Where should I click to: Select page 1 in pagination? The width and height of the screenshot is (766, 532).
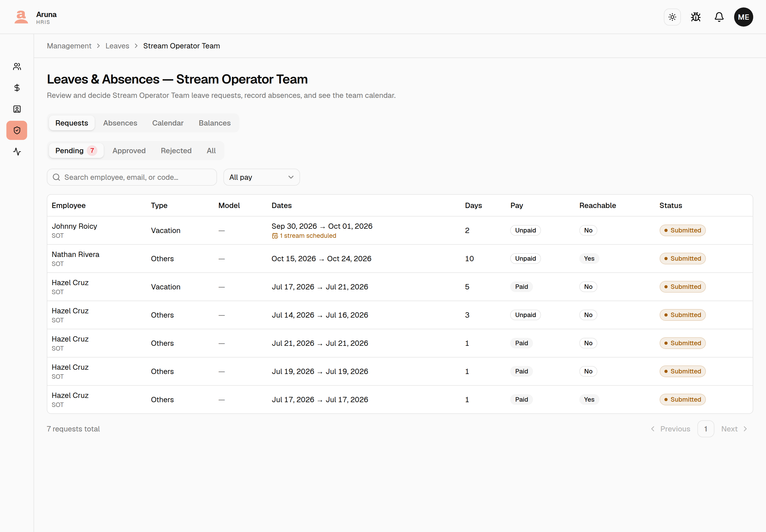coord(706,429)
